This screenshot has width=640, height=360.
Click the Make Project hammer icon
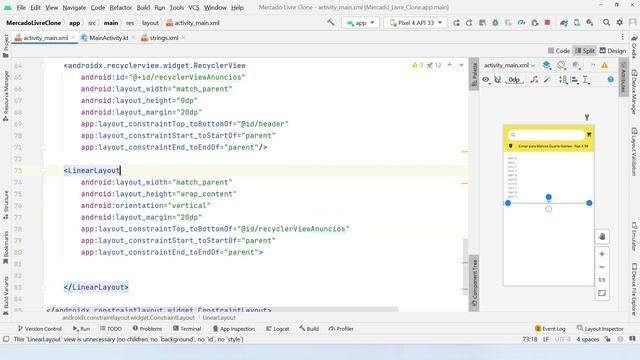coord(330,23)
